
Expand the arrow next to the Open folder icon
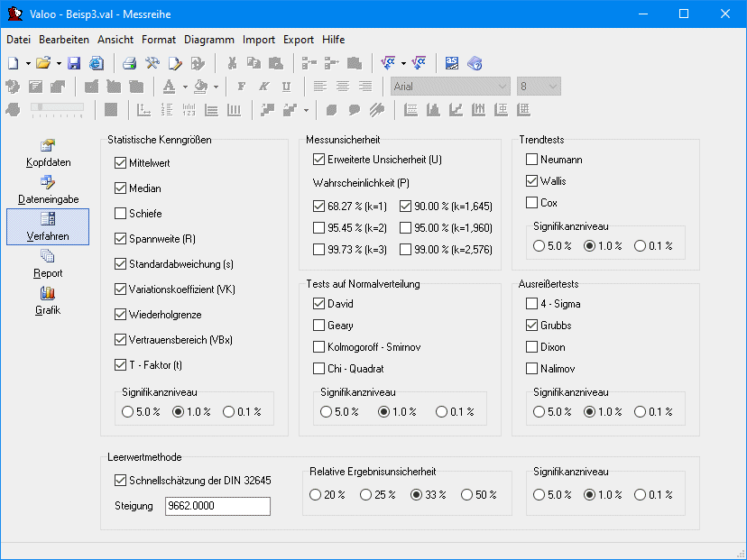pyautogui.click(x=59, y=63)
